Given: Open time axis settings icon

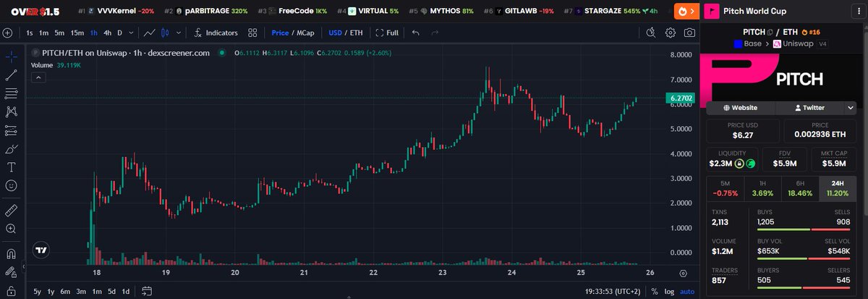Looking at the screenshot, I should (x=683, y=273).
